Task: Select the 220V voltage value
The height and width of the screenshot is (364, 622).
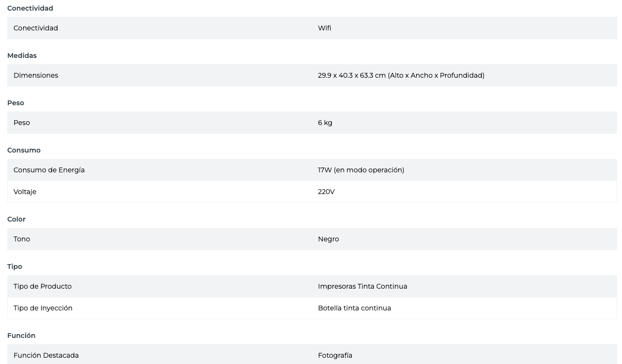Action: tap(326, 192)
